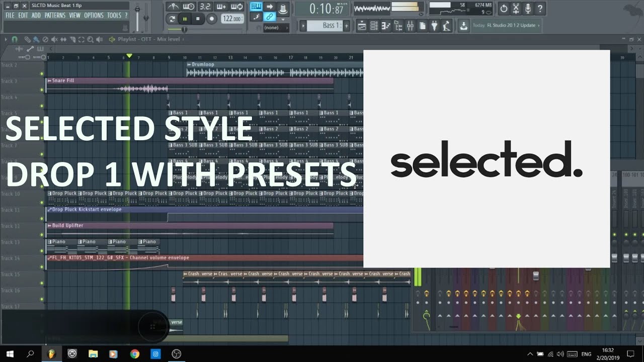Screen dimensions: 644x362
Task: Click the audio editor scissors icon
Action: tap(516, 9)
